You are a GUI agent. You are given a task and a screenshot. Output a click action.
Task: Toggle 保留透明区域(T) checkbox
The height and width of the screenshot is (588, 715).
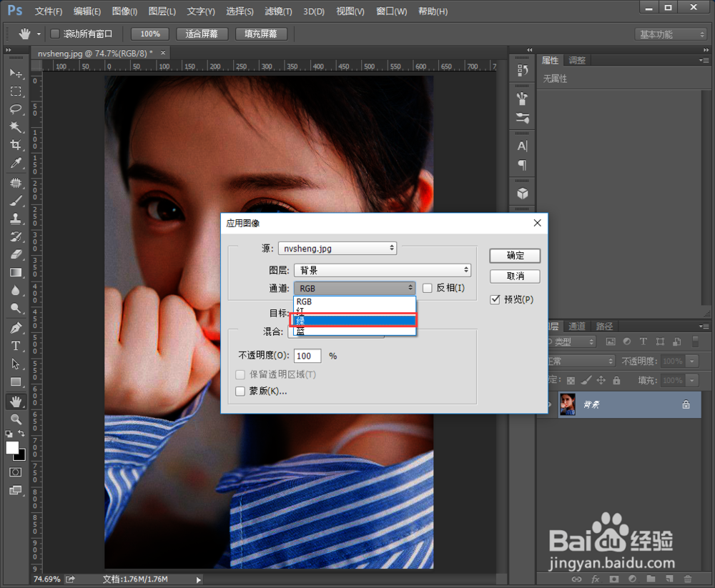240,374
